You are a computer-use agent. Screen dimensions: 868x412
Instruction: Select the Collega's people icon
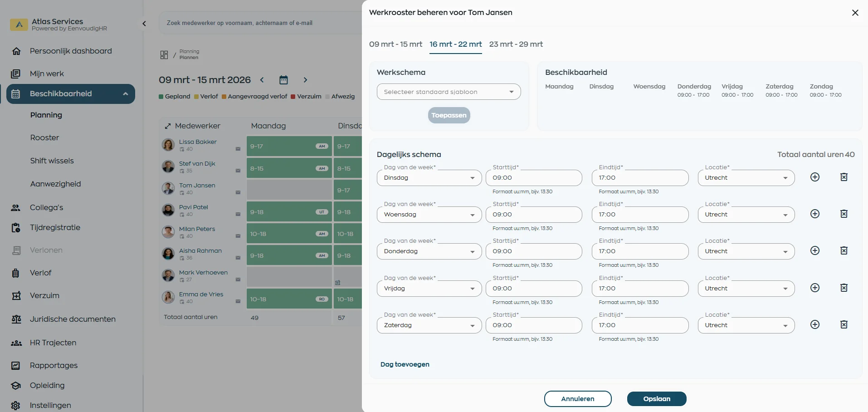click(x=16, y=207)
